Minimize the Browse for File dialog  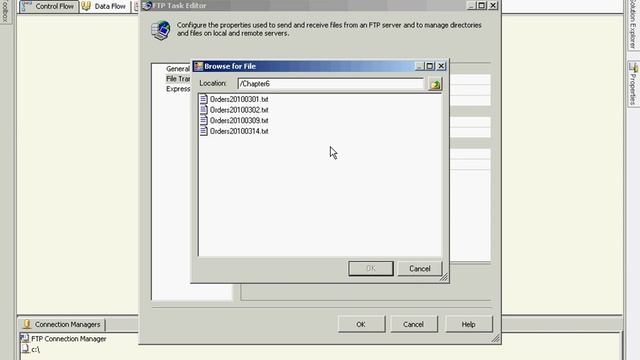pyautogui.click(x=419, y=66)
